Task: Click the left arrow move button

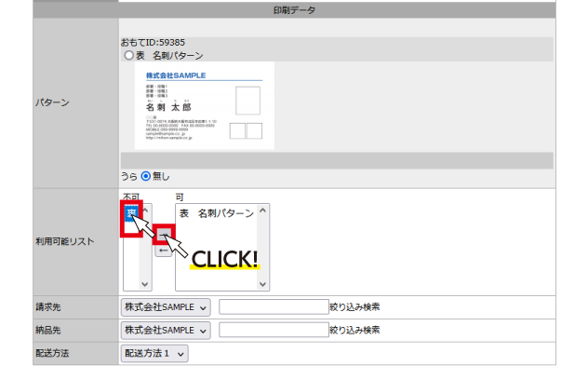Action: [x=162, y=251]
